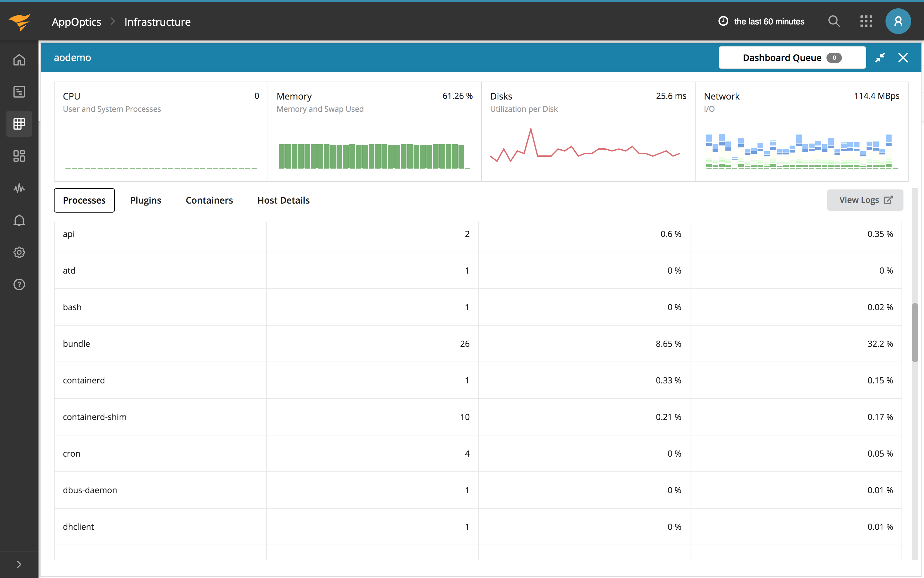
Task: Click bundle's count value 26
Action: 465,344
